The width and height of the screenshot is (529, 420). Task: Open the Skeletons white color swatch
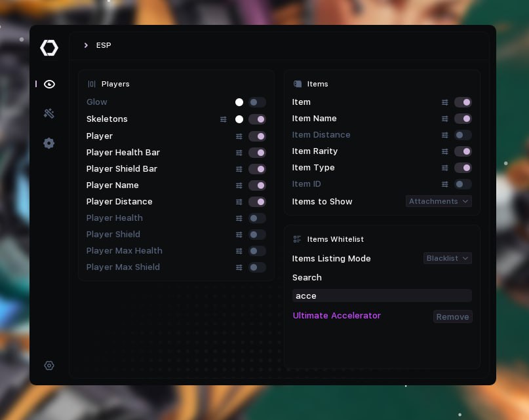coord(239,119)
